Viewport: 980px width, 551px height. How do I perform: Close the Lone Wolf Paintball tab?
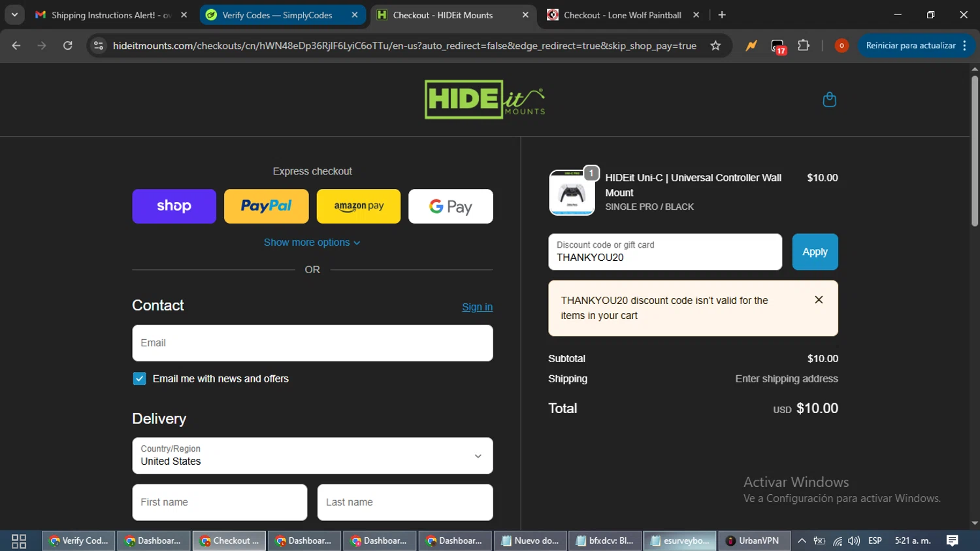click(696, 14)
